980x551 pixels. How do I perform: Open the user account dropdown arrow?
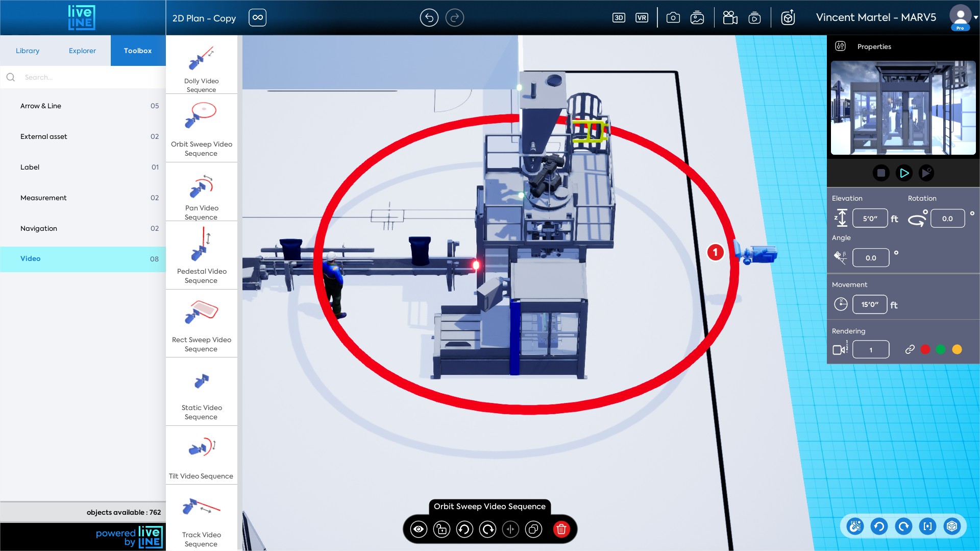(975, 17)
